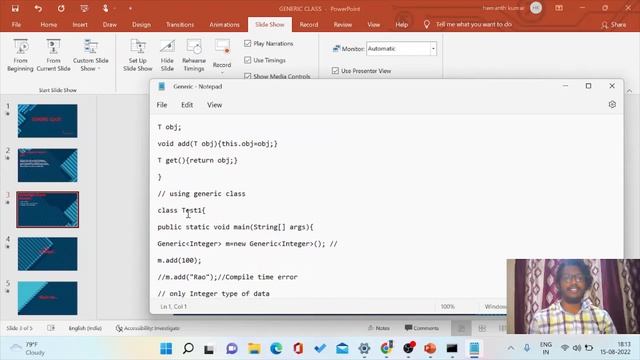Switch to Slide Sorter view icon
Screen dimensions: 640x360
pyautogui.click(x=482, y=328)
